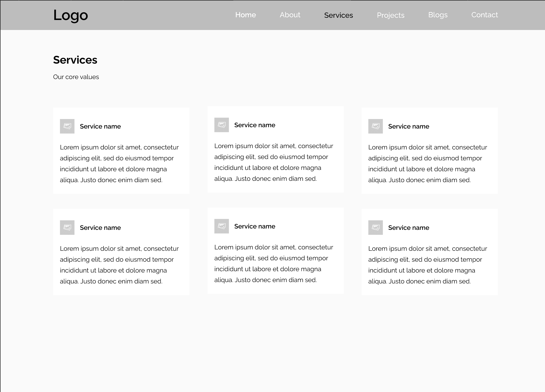Select the Services nav item
Image resolution: width=545 pixels, height=392 pixels.
tap(338, 15)
